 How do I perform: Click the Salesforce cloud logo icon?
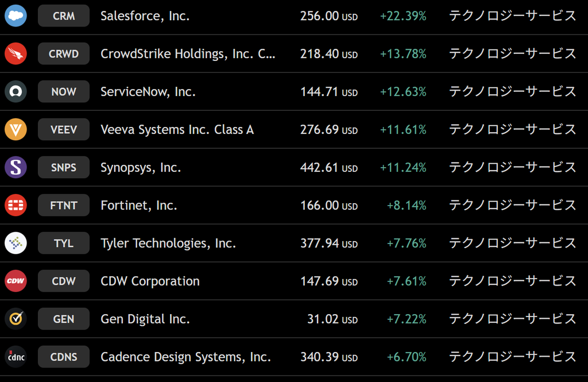pyautogui.click(x=16, y=16)
